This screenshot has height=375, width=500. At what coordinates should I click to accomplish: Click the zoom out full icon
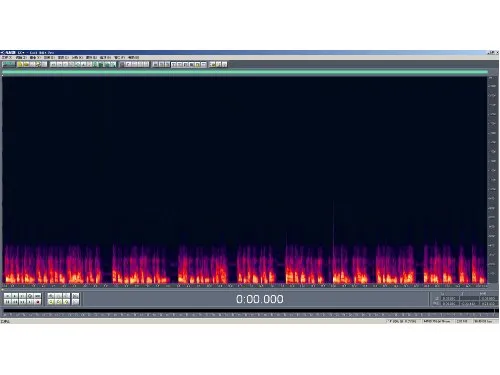pyautogui.click(x=66, y=296)
